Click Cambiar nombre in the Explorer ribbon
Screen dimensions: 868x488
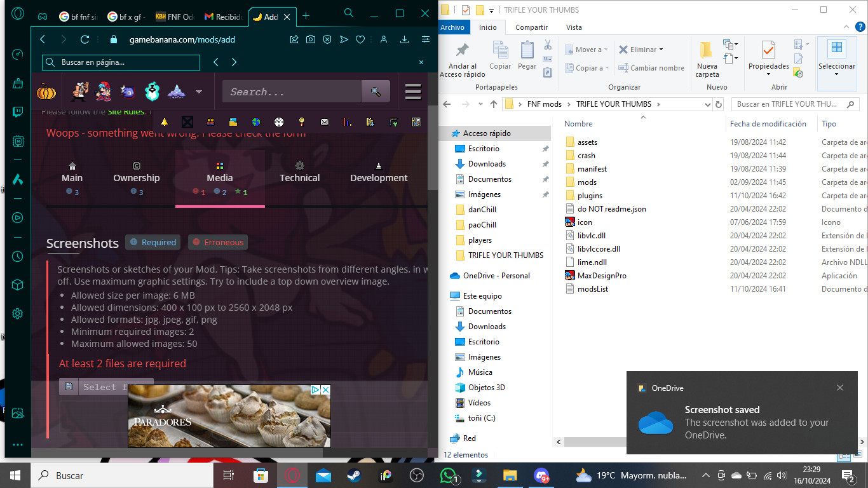651,68
